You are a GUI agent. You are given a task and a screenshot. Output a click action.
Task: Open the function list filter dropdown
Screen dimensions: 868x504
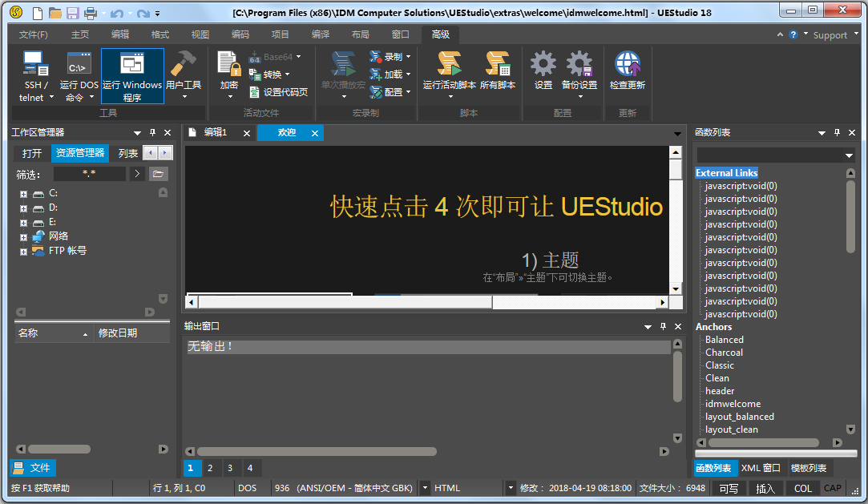849,155
